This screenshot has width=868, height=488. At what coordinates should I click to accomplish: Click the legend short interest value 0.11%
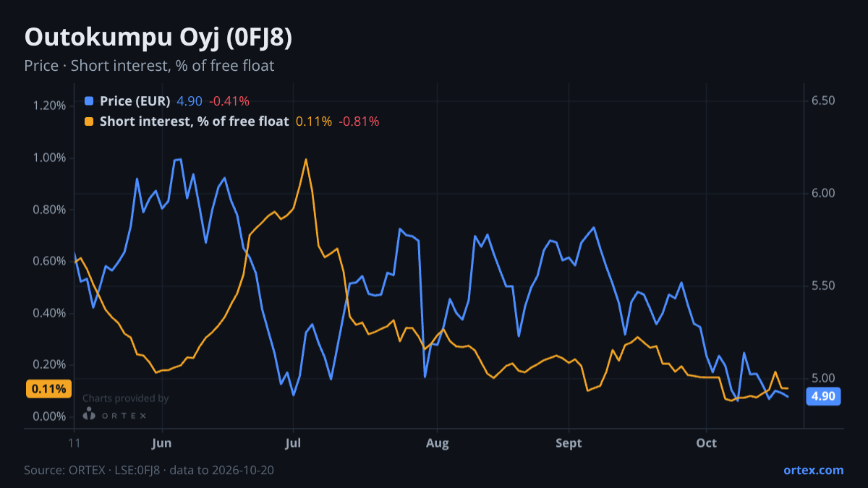tap(314, 121)
